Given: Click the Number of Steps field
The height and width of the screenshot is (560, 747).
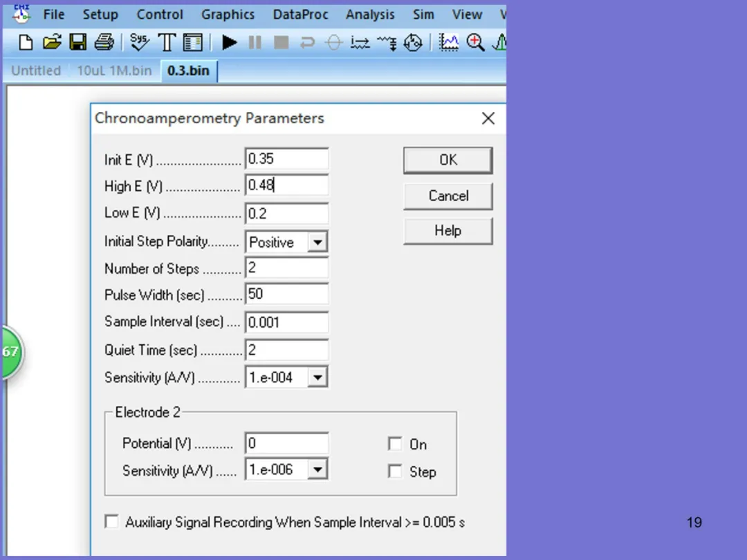Looking at the screenshot, I should [x=287, y=268].
